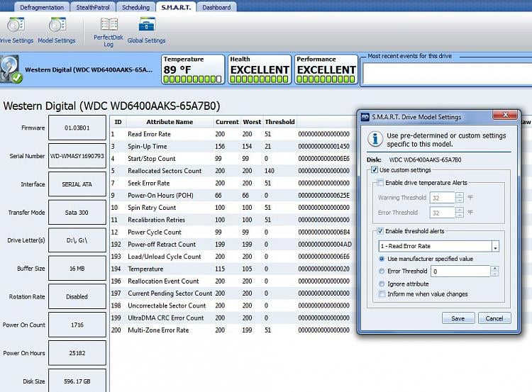Select UltraDMA CRC Error Count row
Viewport: 532px width, 392px height.
tap(233, 318)
